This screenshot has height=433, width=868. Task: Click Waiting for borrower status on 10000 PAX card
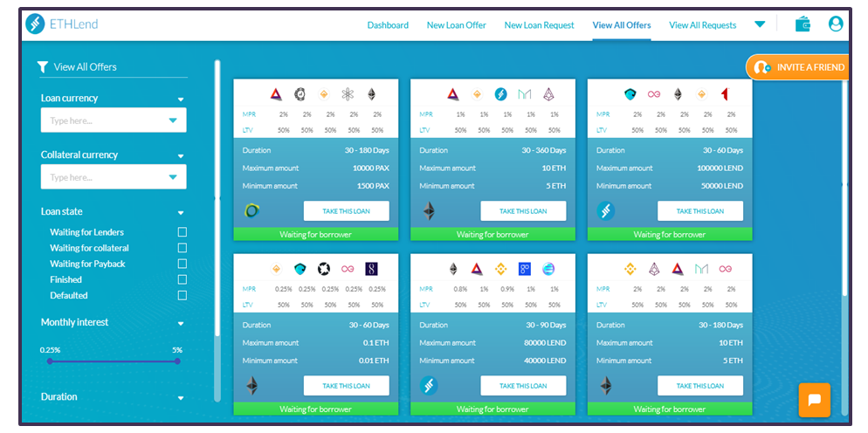click(315, 235)
